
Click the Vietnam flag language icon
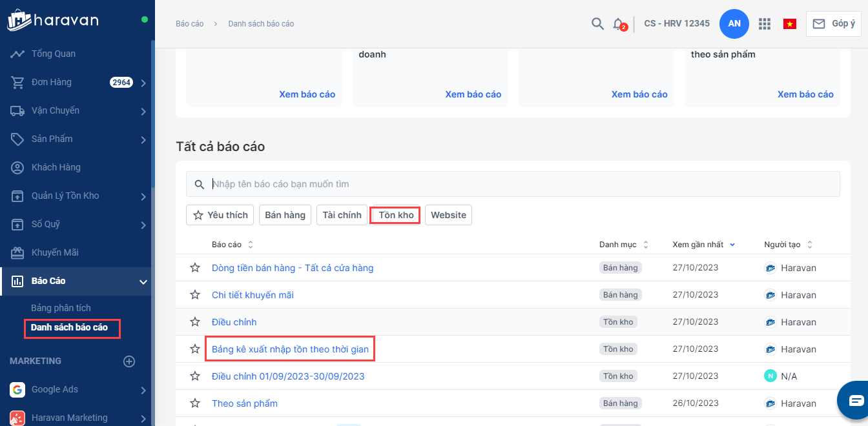tap(789, 24)
